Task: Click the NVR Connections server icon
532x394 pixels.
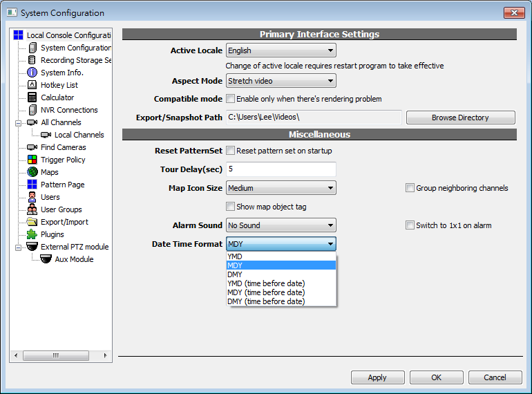Action: [32, 110]
